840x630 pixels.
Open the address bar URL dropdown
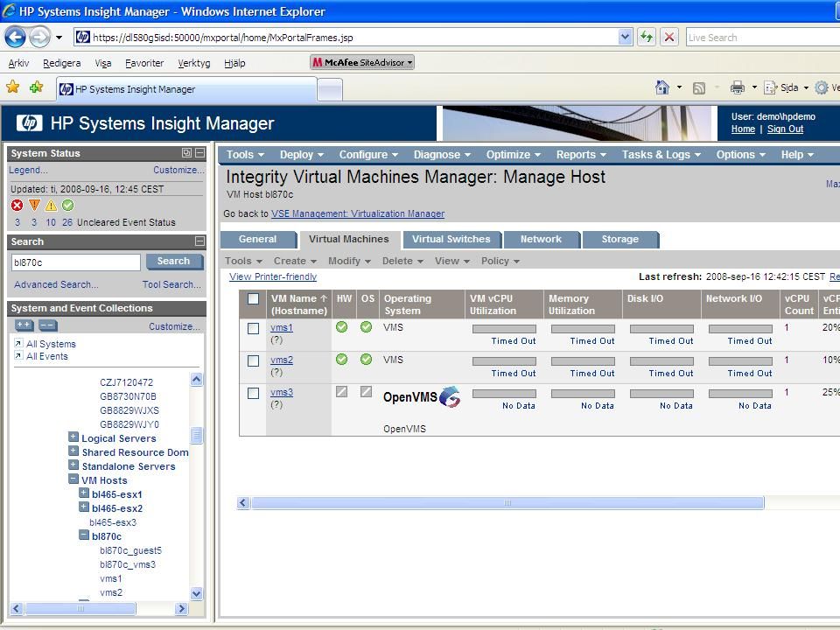pyautogui.click(x=625, y=37)
